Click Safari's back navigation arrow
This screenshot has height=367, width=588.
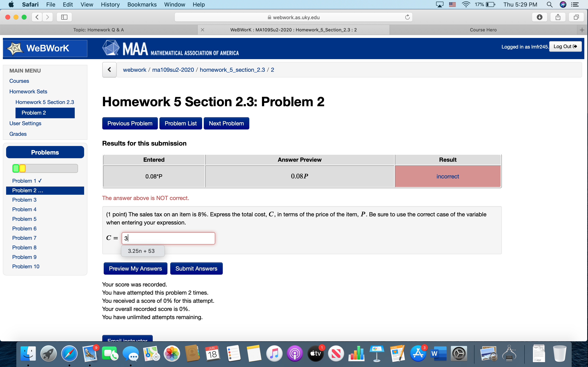click(37, 17)
